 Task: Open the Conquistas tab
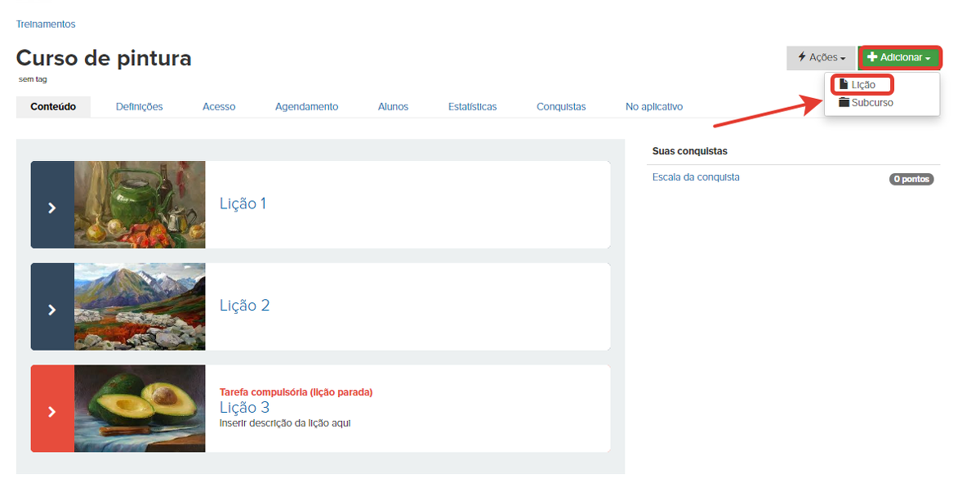(561, 107)
